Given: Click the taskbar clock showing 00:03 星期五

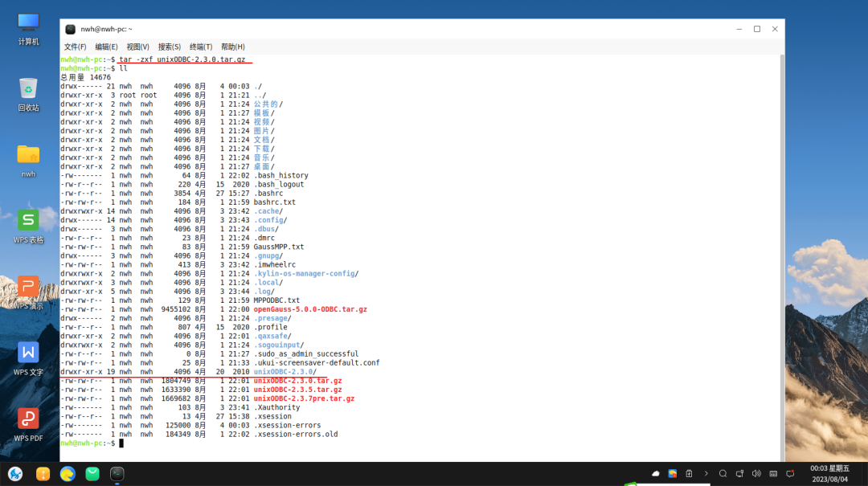Looking at the screenshot, I should 829,474.
